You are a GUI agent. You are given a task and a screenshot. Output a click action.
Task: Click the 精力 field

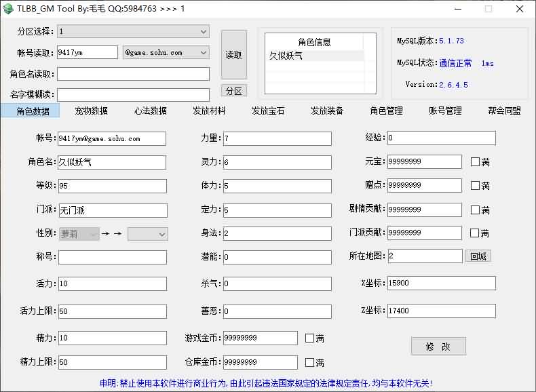click(113, 338)
